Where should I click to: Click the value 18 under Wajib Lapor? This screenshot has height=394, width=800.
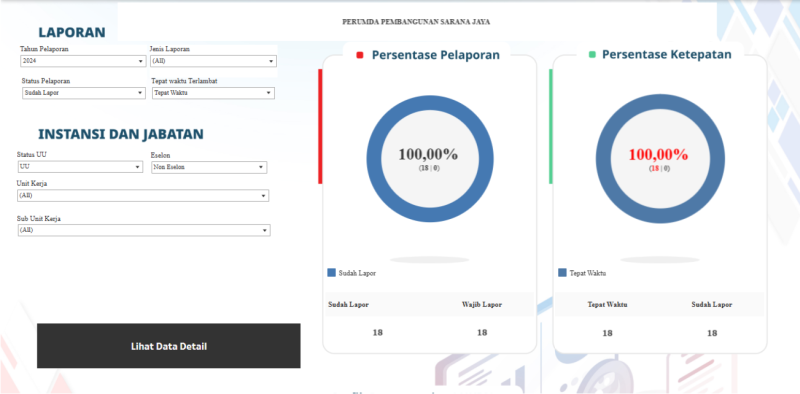click(x=482, y=333)
